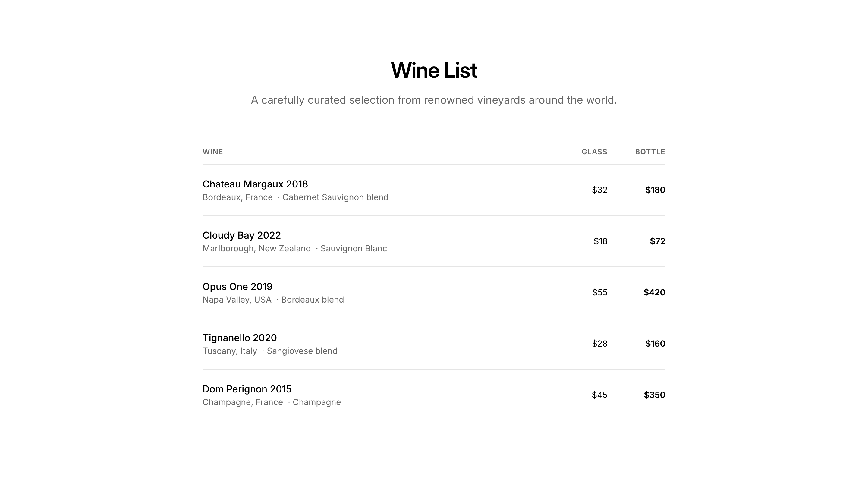Click the Marlborough, New Zealand description
Screen dimensions: 868x478
pyautogui.click(x=256, y=249)
